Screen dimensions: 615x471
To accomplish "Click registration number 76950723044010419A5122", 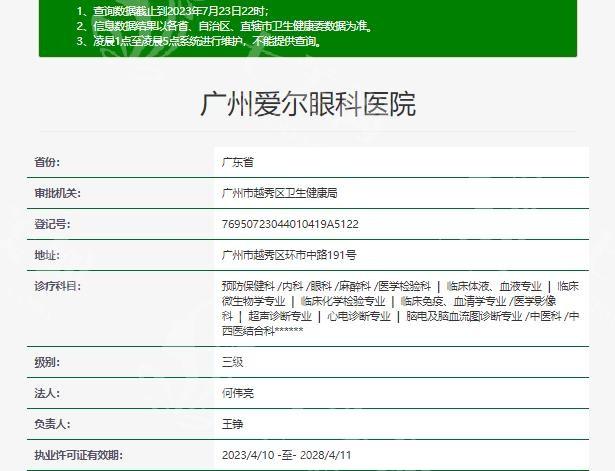I will click(x=290, y=224).
